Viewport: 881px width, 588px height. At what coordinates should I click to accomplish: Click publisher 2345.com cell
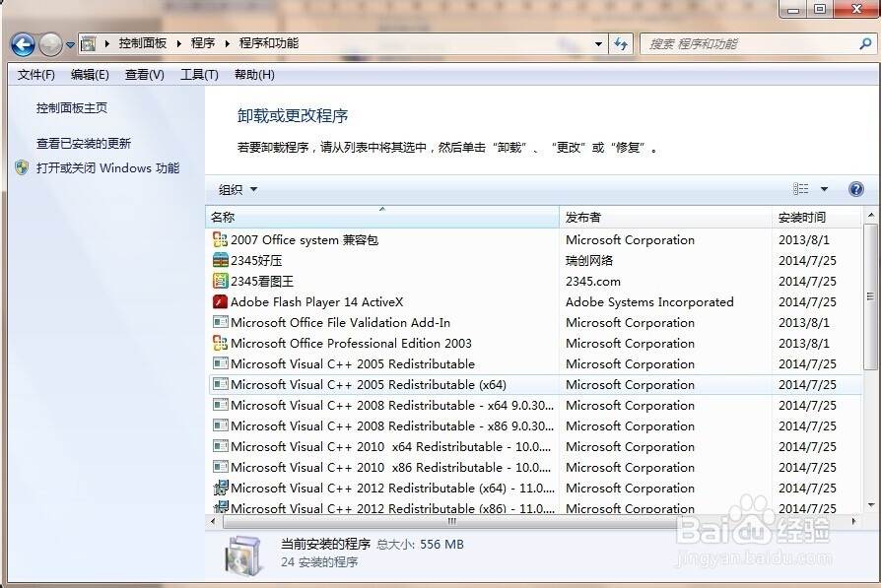[x=593, y=282]
